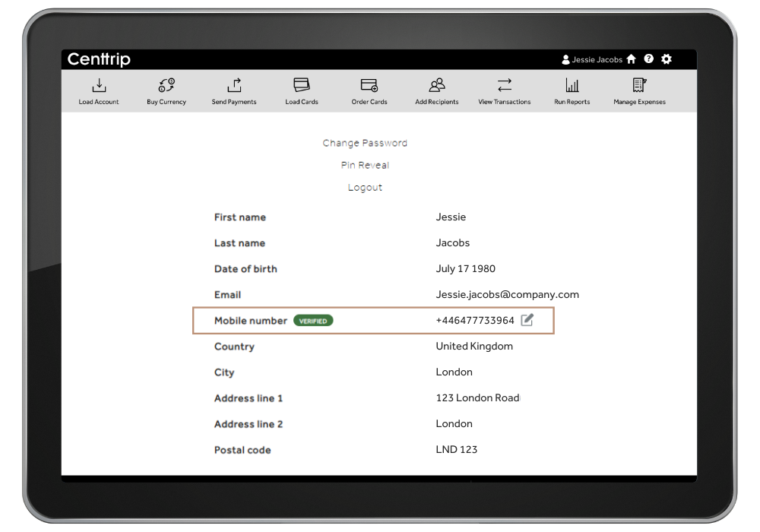Click the Jessie Jacobs user name in the header
Image resolution: width=760 pixels, height=532 pixels.
click(597, 59)
